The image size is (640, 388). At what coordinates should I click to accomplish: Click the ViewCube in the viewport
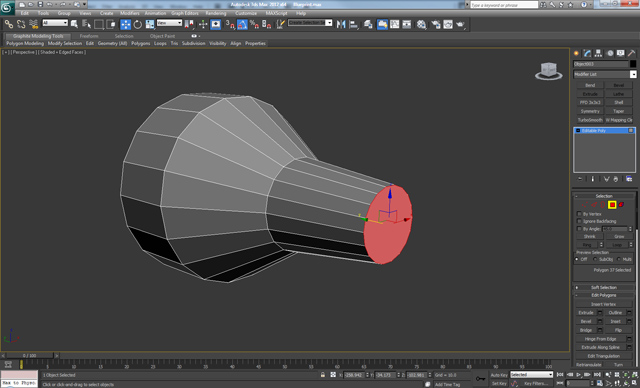[549, 71]
